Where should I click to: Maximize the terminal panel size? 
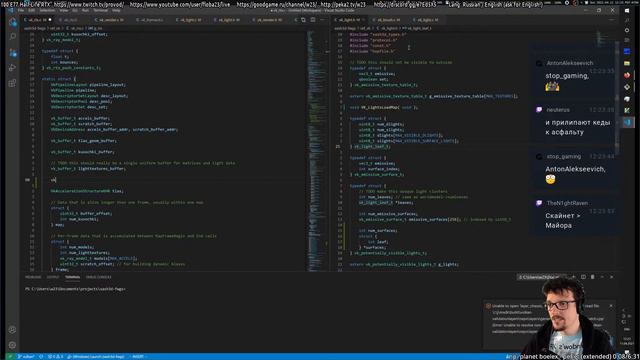click(602, 277)
